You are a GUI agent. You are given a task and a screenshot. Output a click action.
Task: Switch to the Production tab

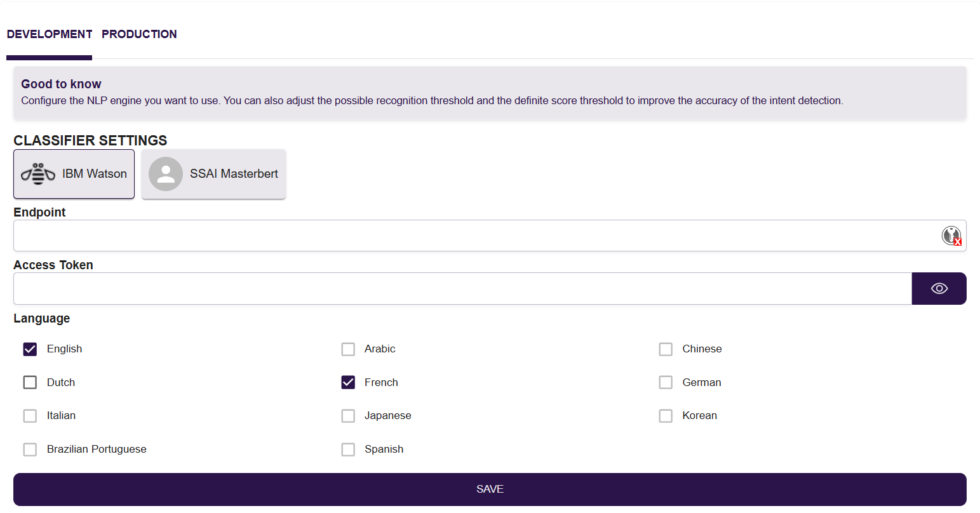tap(139, 34)
